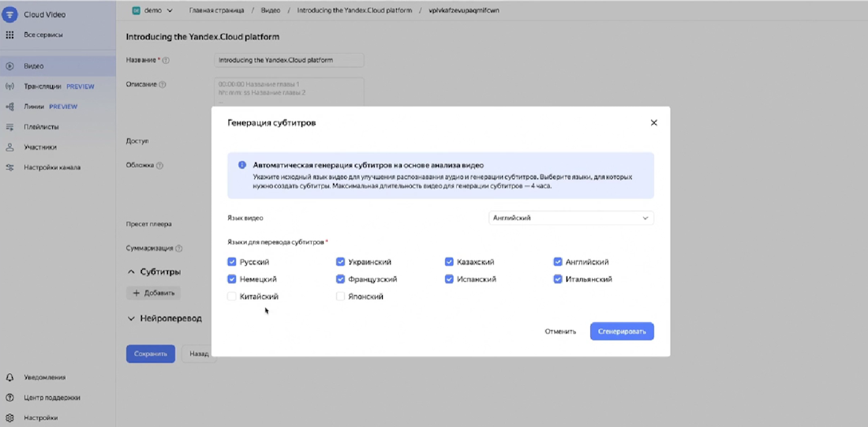Click the Video play icon in sidebar

(10, 66)
